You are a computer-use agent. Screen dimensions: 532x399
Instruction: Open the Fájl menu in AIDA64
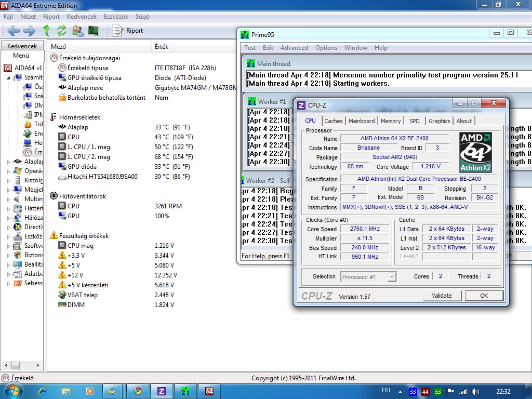coord(8,17)
